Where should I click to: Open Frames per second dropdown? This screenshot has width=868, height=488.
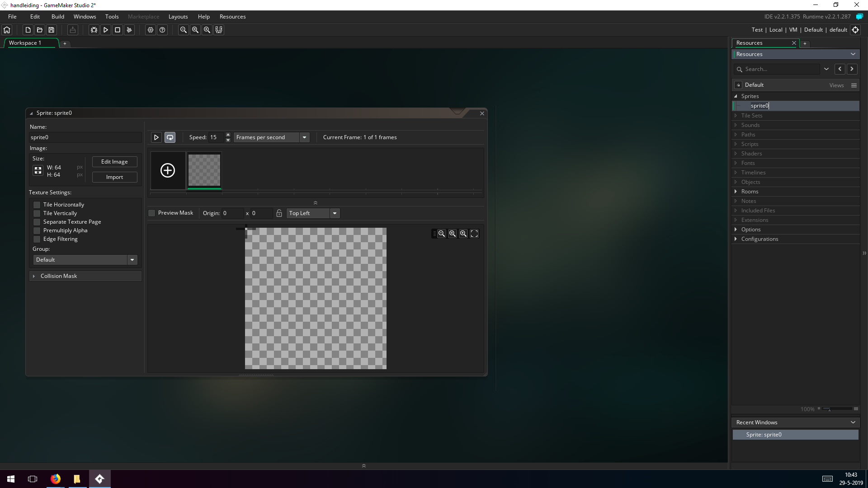[x=304, y=137]
